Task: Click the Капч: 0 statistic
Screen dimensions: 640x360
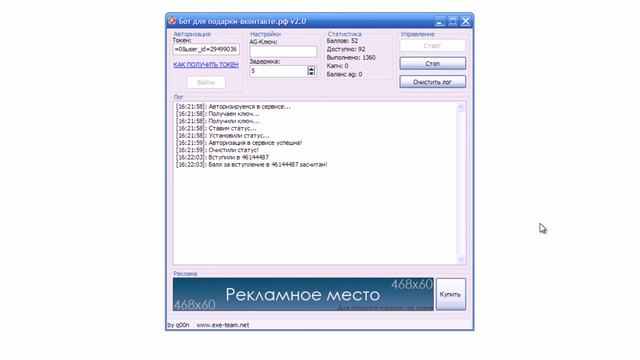Action: pyautogui.click(x=338, y=66)
